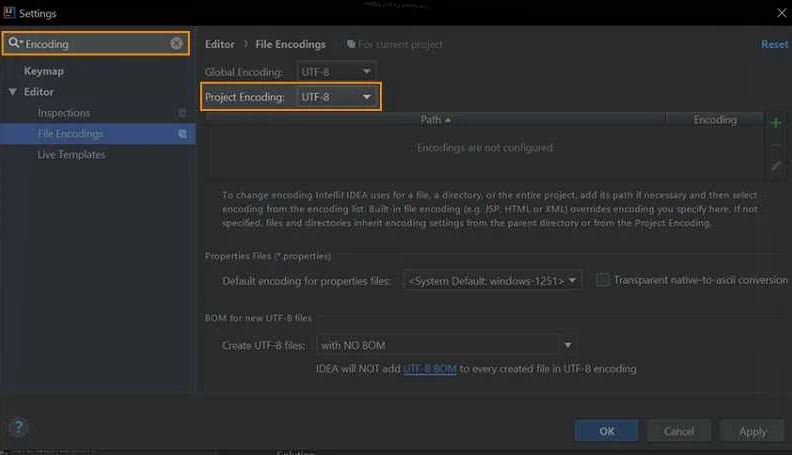Click the 'Encodings are not configured' text
Viewport: 792px width, 455px height.
(x=485, y=147)
